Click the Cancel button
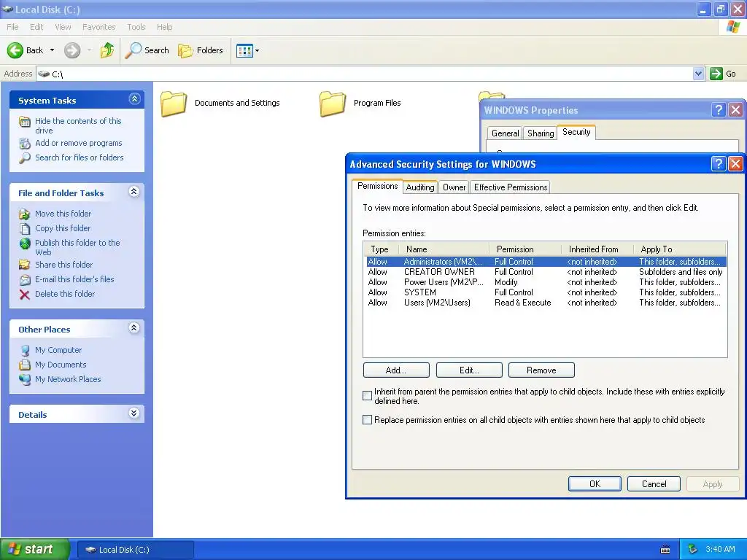 [654, 484]
